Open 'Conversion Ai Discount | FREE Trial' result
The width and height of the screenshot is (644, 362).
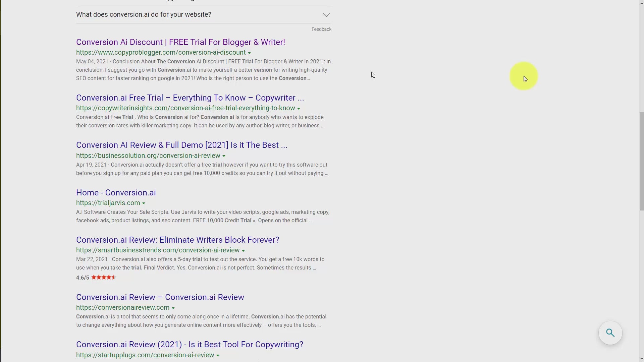[180, 42]
